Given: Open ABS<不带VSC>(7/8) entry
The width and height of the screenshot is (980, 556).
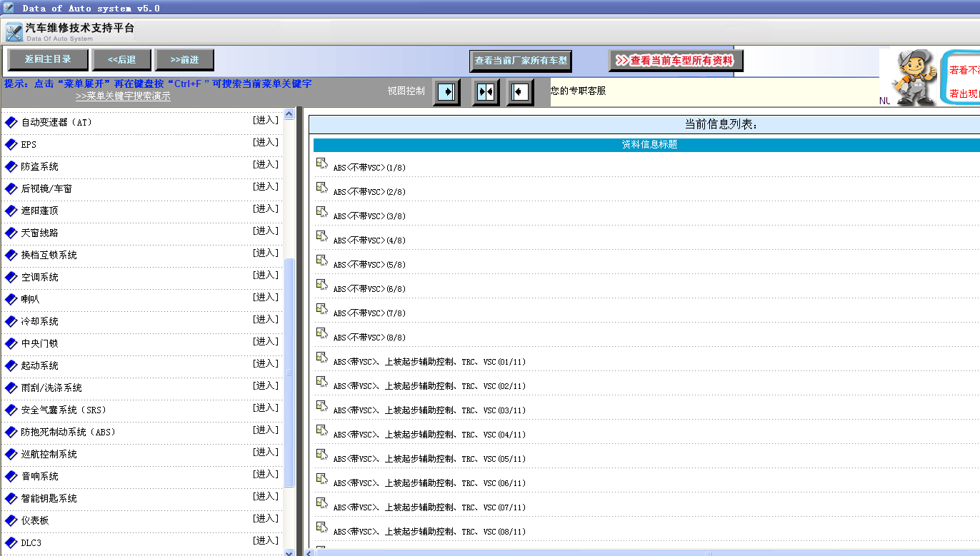Looking at the screenshot, I should [x=369, y=313].
